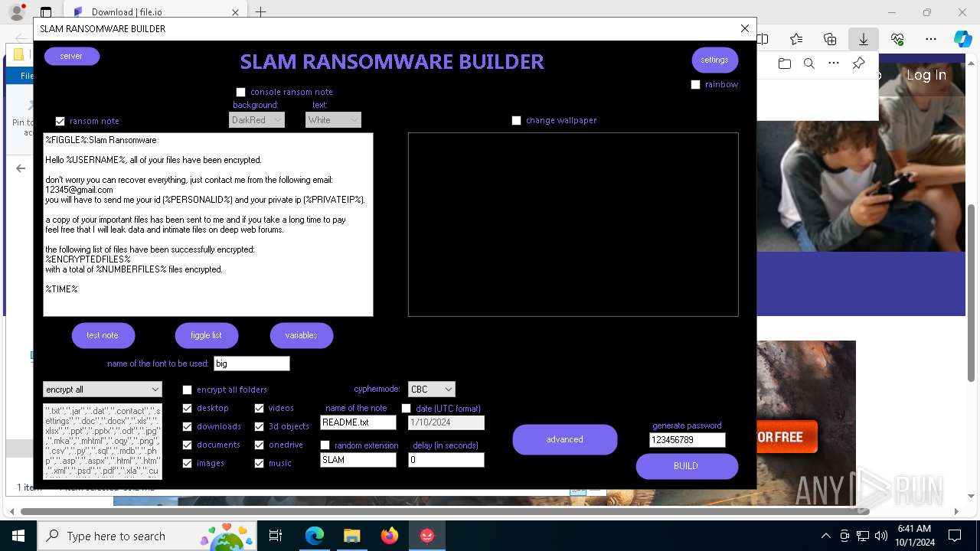Open the volume control tray icon

point(881,536)
